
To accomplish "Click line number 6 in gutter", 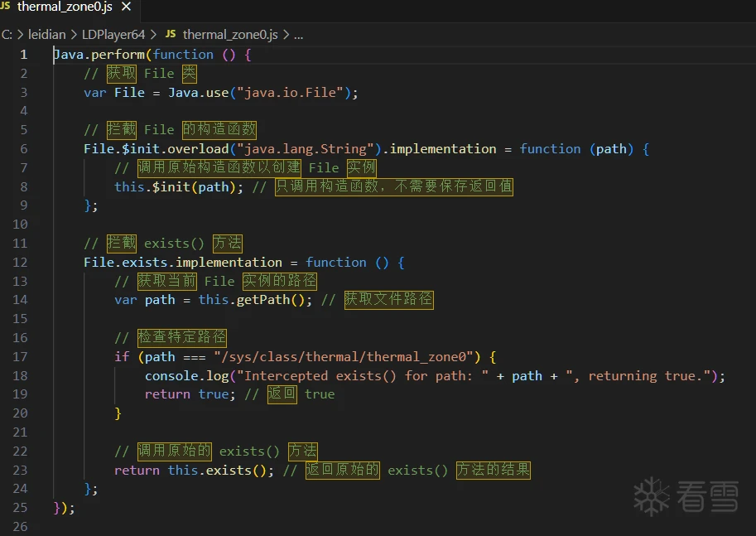I will click(24, 149).
